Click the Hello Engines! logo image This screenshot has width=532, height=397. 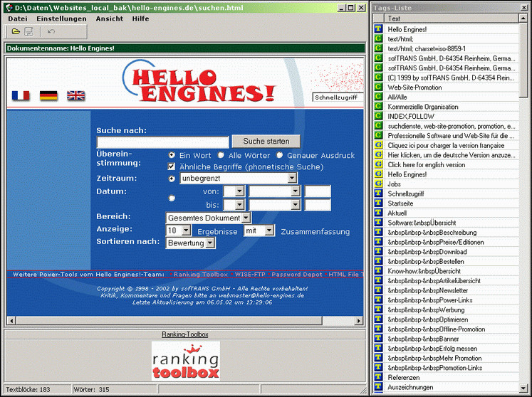[200, 83]
